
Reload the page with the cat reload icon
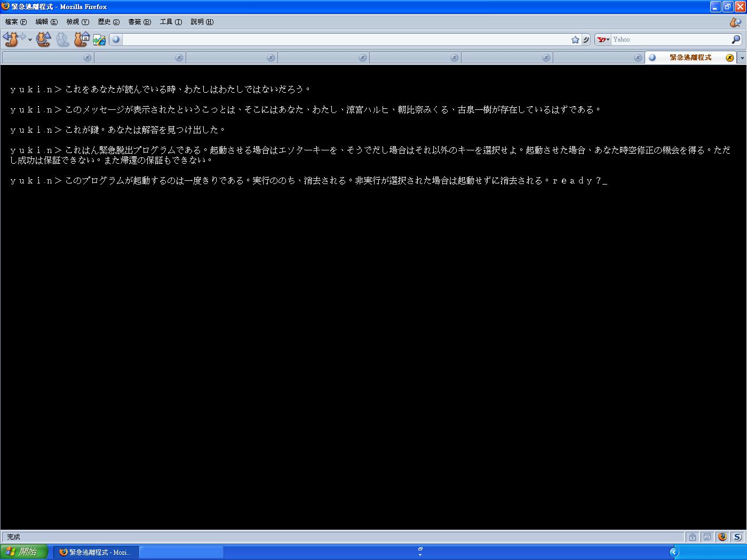point(44,39)
